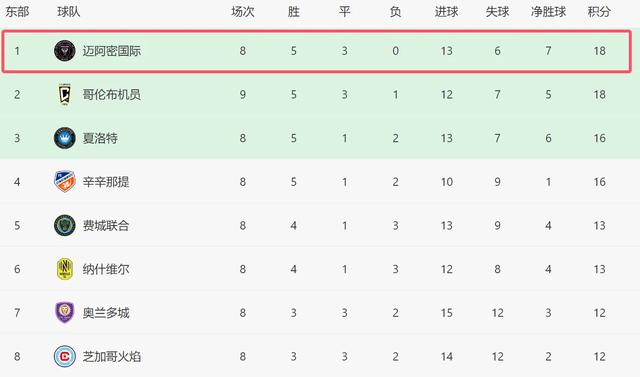This screenshot has width=640, height=377.
Task: Sort by the 净胜球 column header
Action: [x=548, y=12]
